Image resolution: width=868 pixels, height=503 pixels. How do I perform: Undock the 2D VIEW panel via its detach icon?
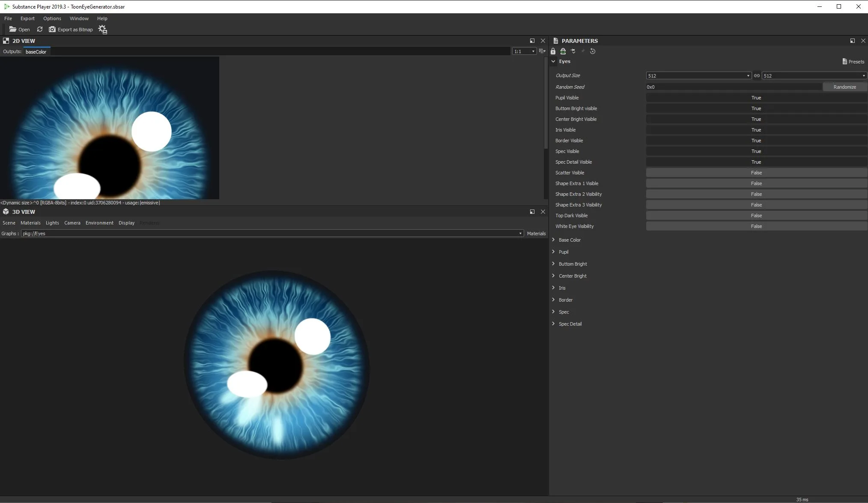click(532, 41)
